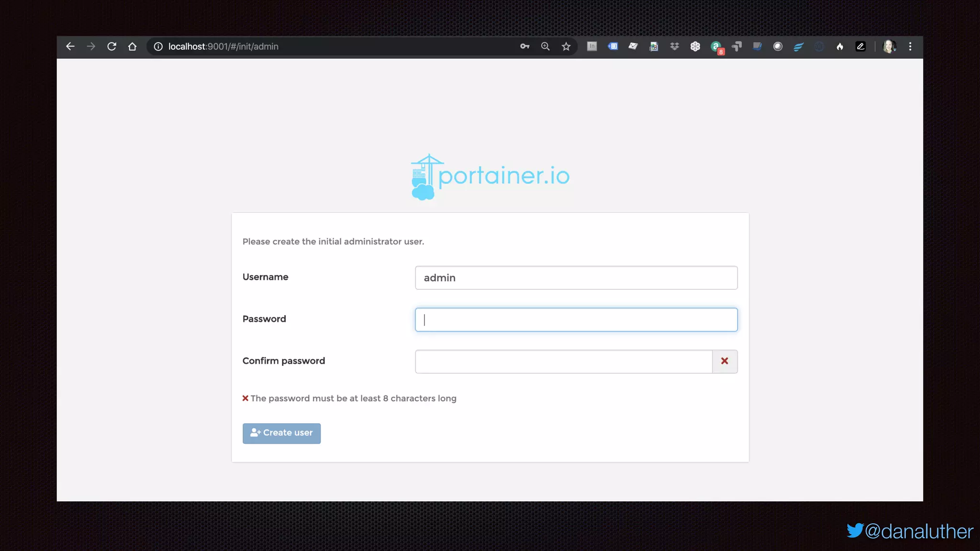Click inside the Password input field
Viewport: 980px width, 551px height.
pos(576,320)
